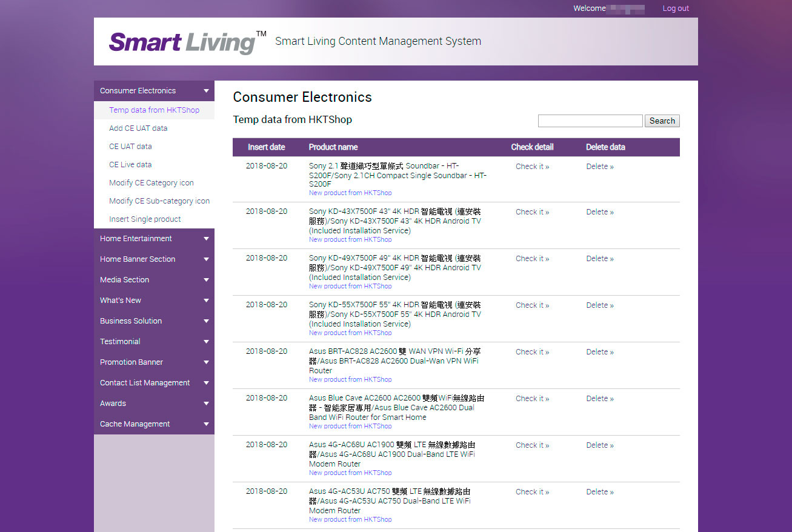Open Home Entertainment menu label
Viewport: 792px width, 532px height.
coord(136,239)
